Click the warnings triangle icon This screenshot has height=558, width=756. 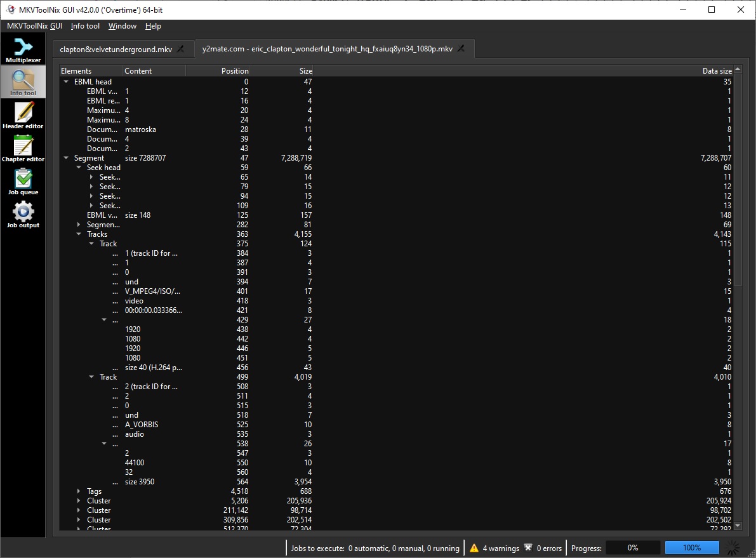pyautogui.click(x=474, y=548)
